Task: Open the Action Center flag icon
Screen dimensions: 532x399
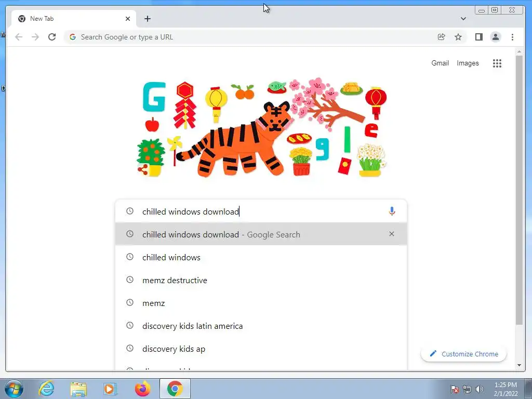Action: point(455,389)
